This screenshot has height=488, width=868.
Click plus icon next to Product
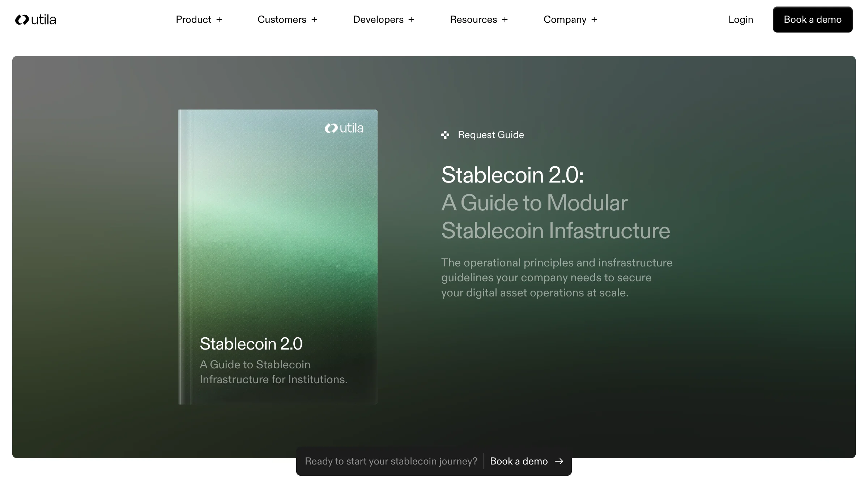click(219, 20)
